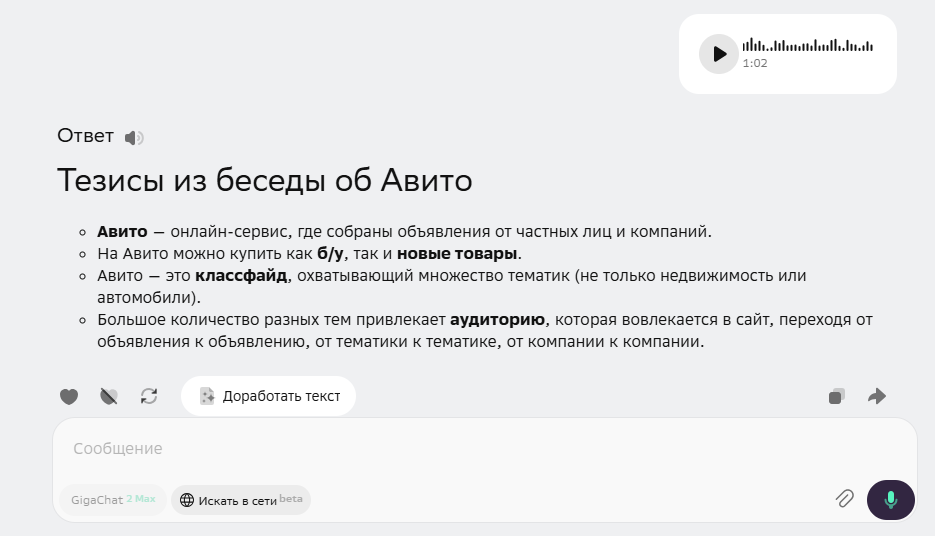This screenshot has height=536, width=935.
Task: Like the answer with the heart icon
Action: point(69,397)
